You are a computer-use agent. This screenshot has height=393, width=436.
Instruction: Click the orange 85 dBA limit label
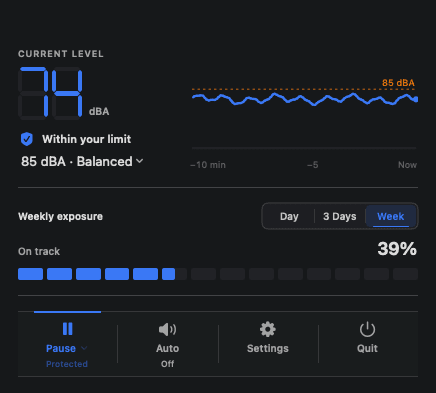(398, 83)
